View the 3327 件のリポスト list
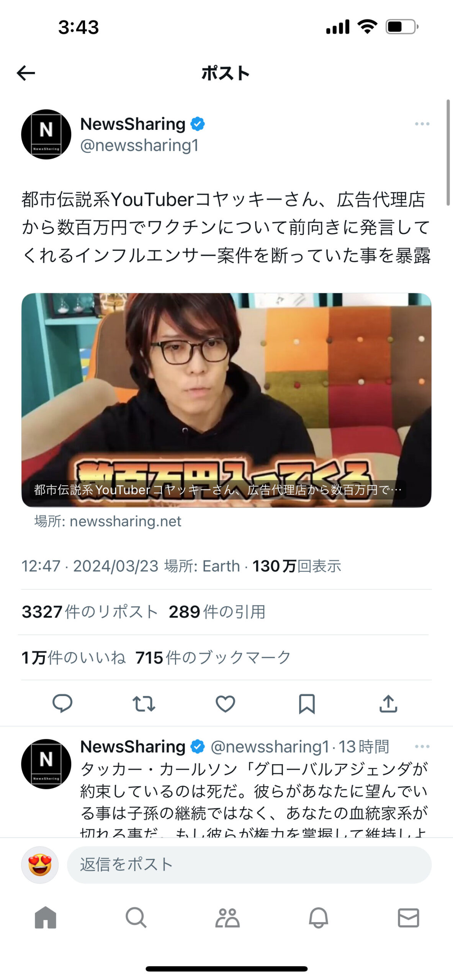453x980 pixels. tap(90, 611)
